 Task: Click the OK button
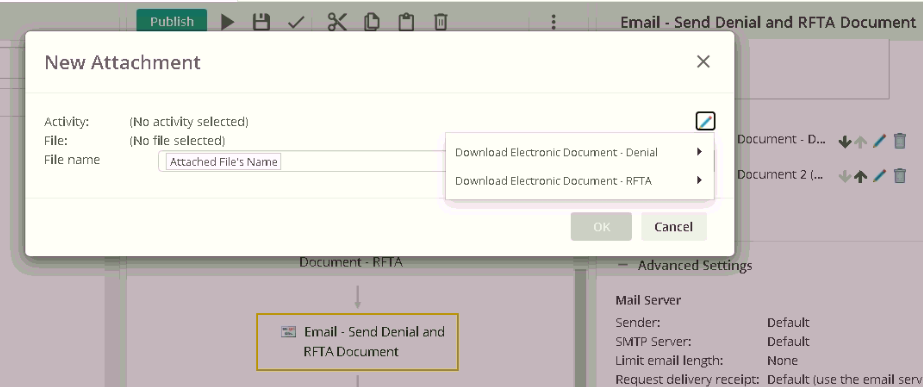(x=601, y=227)
